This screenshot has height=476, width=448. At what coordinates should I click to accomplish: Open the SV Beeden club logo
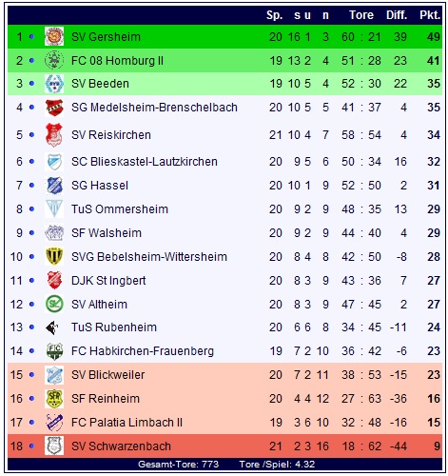(x=54, y=84)
